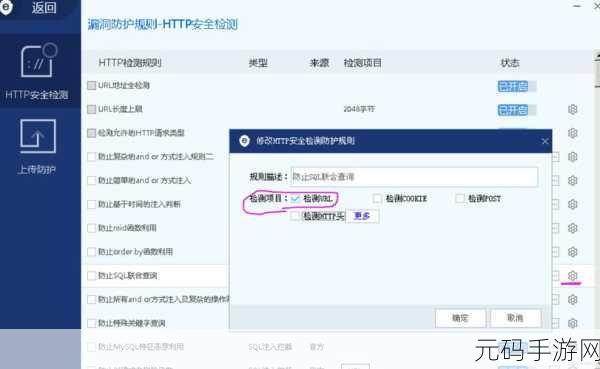Select the 防止order by函数利用 row label
This screenshot has height=369, width=600.
pyautogui.click(x=135, y=251)
